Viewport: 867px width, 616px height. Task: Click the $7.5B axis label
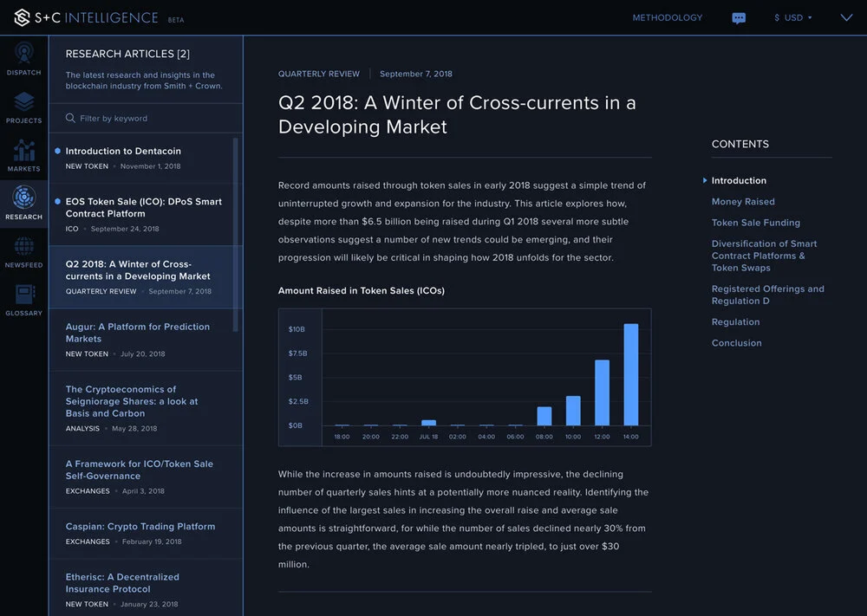(x=297, y=353)
